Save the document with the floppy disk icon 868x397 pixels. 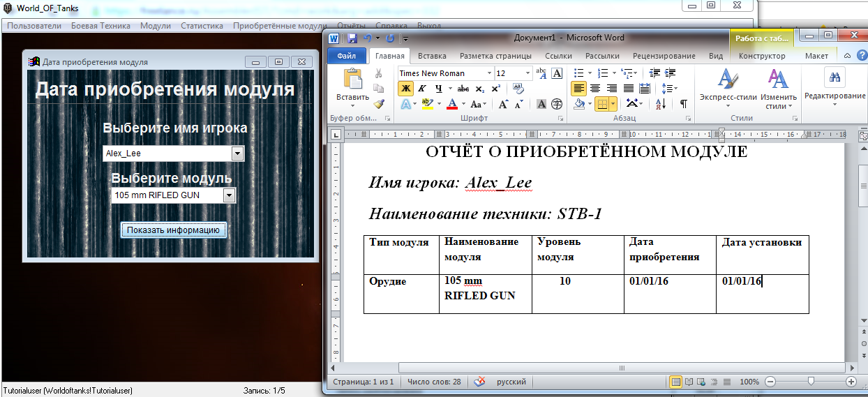(x=352, y=38)
